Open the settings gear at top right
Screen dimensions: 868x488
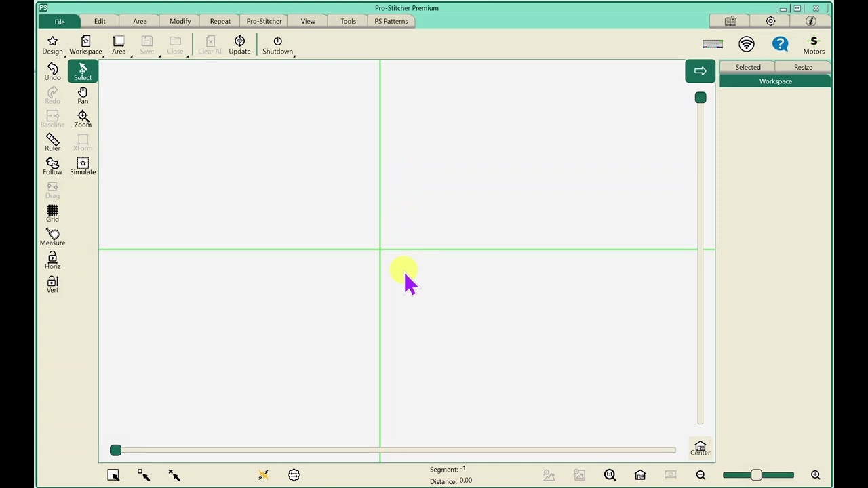click(x=770, y=21)
